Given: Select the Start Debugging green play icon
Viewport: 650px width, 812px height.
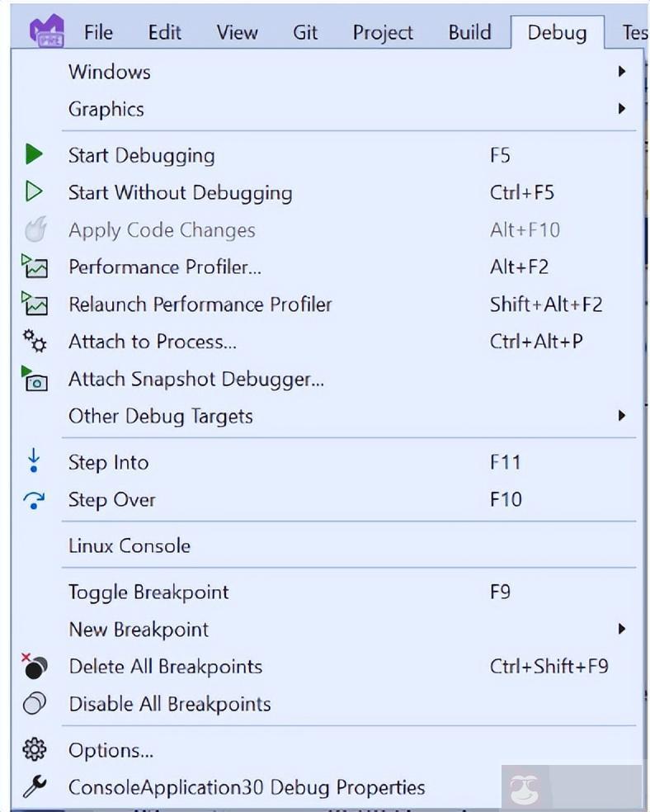Looking at the screenshot, I should (34, 155).
